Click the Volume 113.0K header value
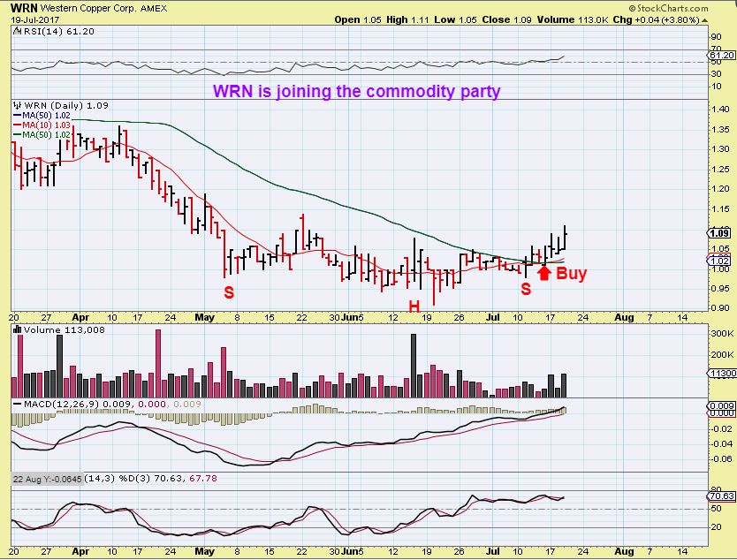737x560 pixels. coord(573,19)
